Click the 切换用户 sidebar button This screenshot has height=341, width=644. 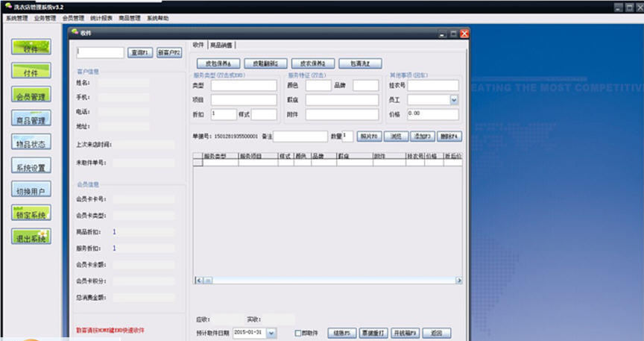(x=31, y=189)
